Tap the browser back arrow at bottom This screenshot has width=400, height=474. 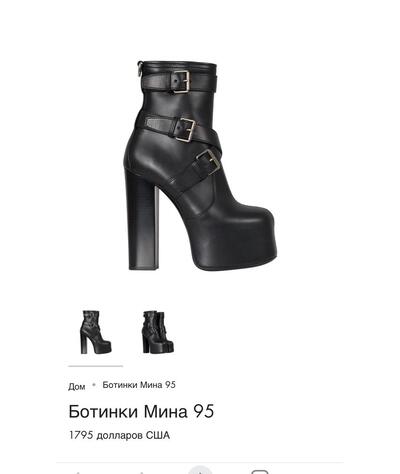pyautogui.click(x=77, y=472)
